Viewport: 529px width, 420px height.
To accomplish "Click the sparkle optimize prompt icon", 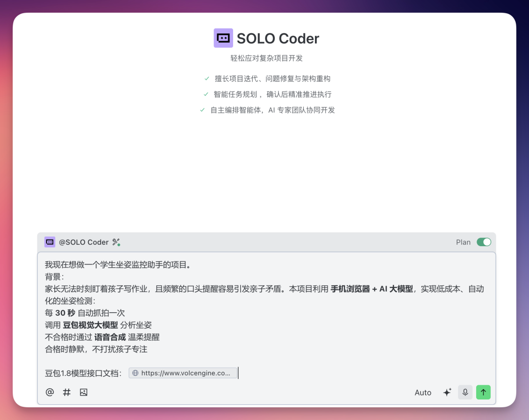I will click(x=447, y=392).
